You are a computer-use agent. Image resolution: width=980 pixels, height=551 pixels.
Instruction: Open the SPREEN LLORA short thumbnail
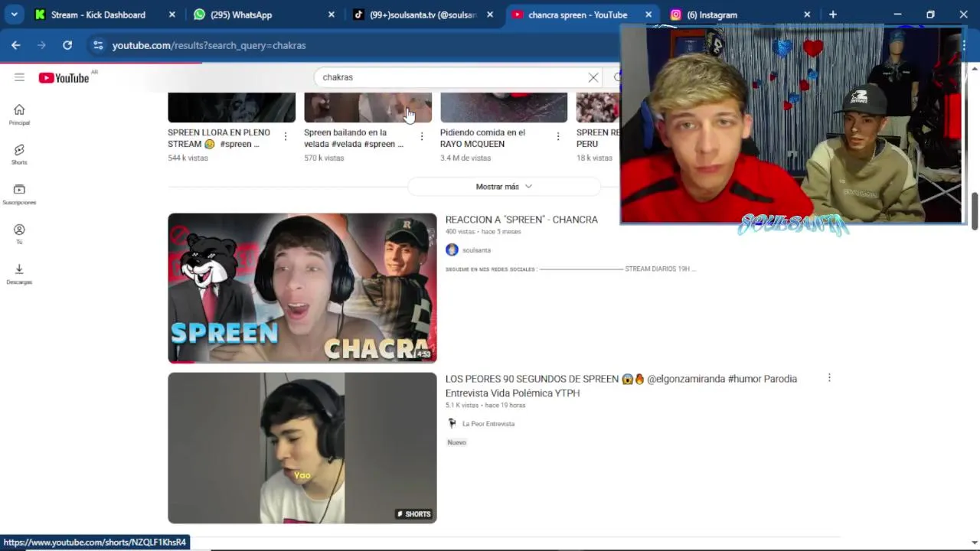pos(231,107)
